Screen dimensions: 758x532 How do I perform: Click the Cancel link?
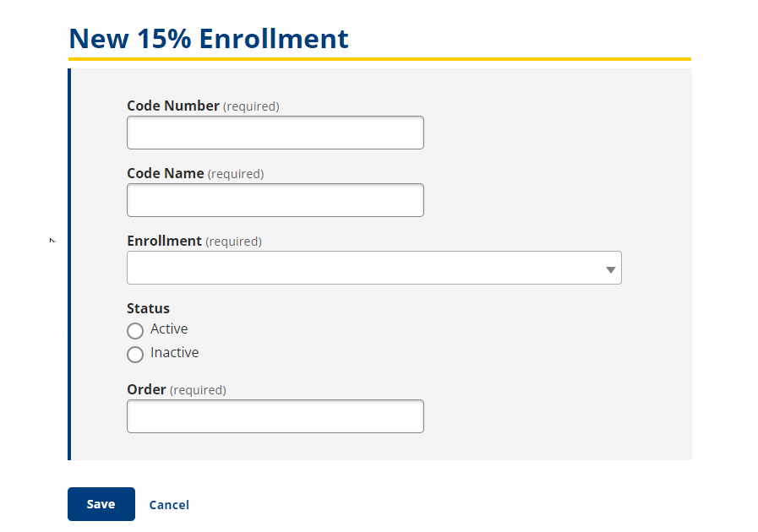169,505
